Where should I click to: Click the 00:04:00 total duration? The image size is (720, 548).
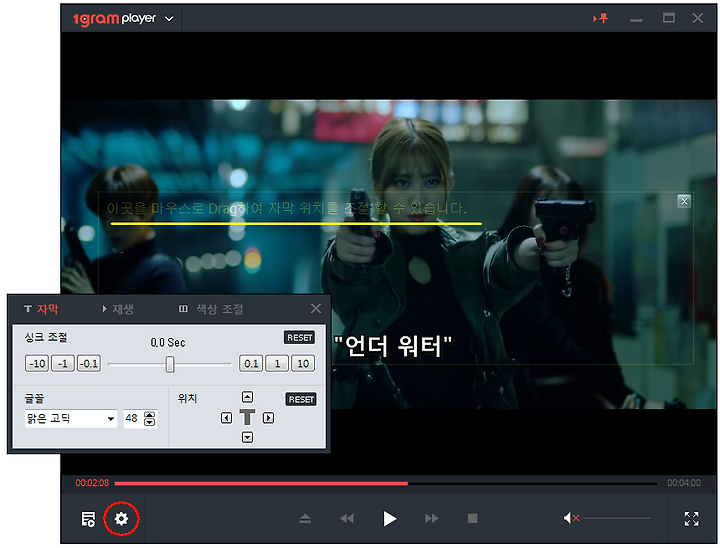[x=684, y=483]
